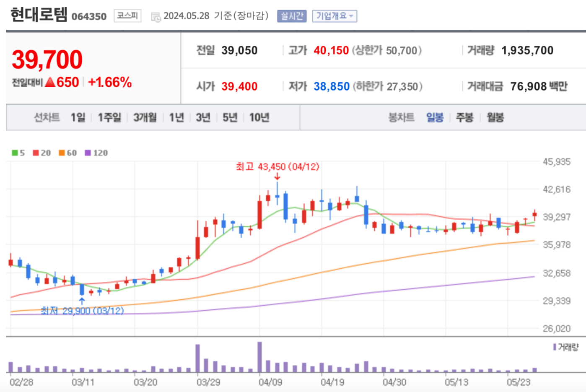The image size is (586, 392).
Task: Click the 05/23 date axis label
Action: 519,382
